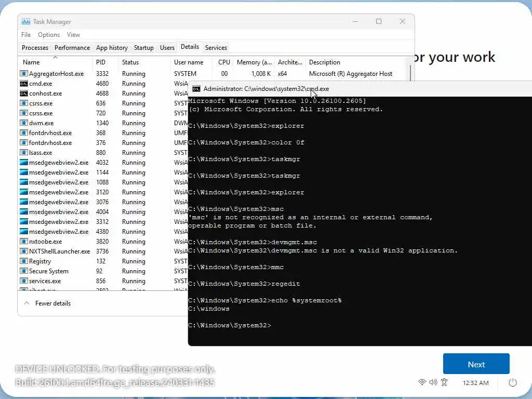Click the Task Manager title bar icon

26,21
